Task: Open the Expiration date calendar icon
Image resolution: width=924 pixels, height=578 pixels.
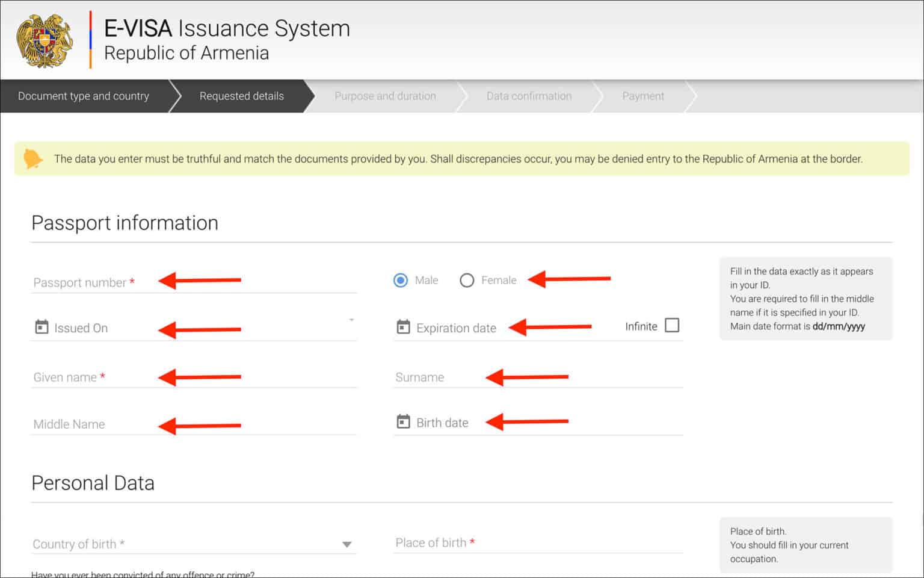Action: tap(403, 327)
